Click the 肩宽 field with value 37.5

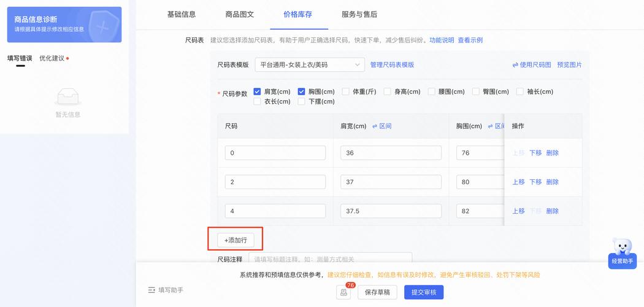coord(391,211)
